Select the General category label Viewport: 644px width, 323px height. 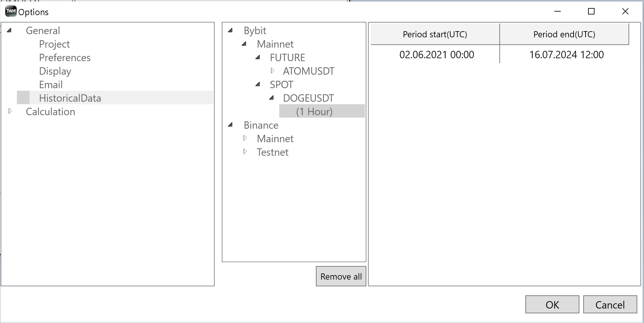(43, 31)
